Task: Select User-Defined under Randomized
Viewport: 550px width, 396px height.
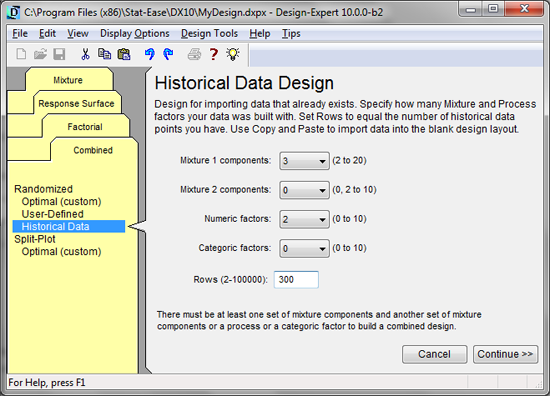Action: tap(53, 214)
